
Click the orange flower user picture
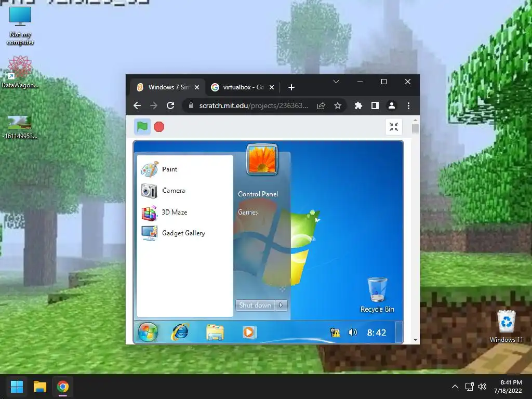click(x=262, y=159)
